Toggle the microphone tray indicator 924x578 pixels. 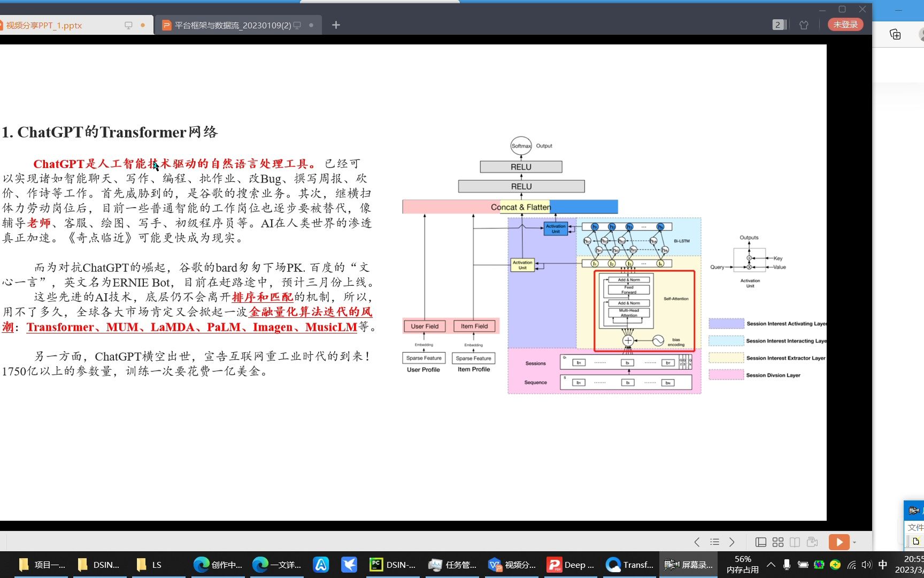click(787, 564)
